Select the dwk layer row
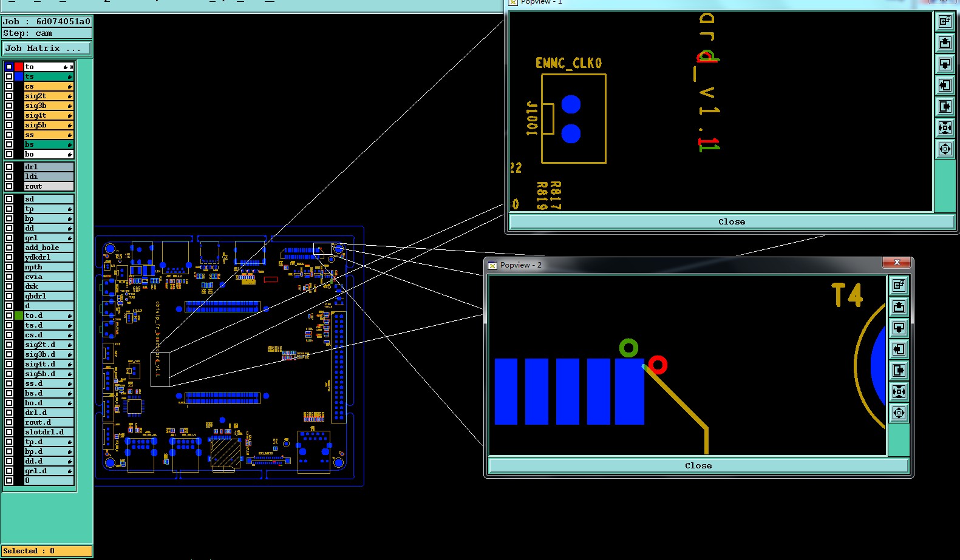Image resolution: width=960 pixels, height=560 pixels. pyautogui.click(x=49, y=286)
